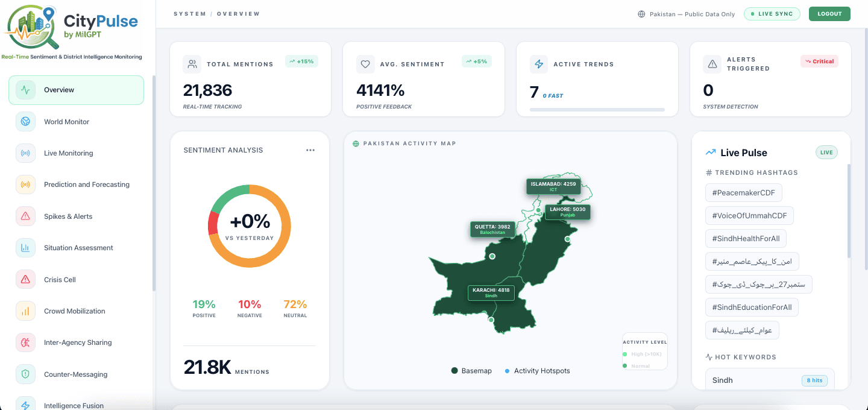
Task: Click the SYSTEM breadcrumb text
Action: [x=189, y=14]
